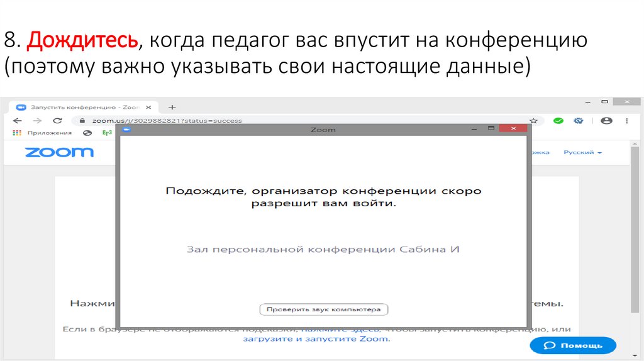This screenshot has width=644, height=361.
Task: Click the Zoom logo on the webpage
Action: (x=60, y=152)
